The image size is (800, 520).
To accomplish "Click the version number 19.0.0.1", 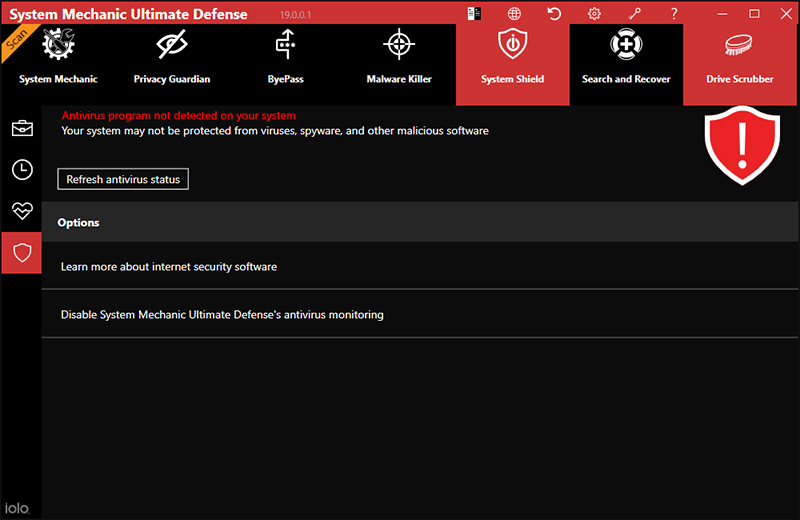I will (295, 15).
